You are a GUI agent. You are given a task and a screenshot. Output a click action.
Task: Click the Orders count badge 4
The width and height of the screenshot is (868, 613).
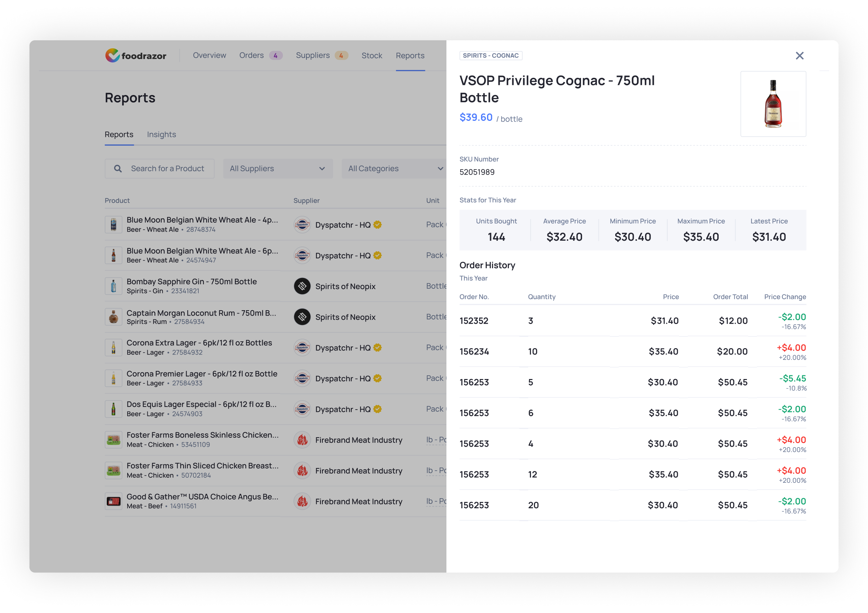point(276,56)
